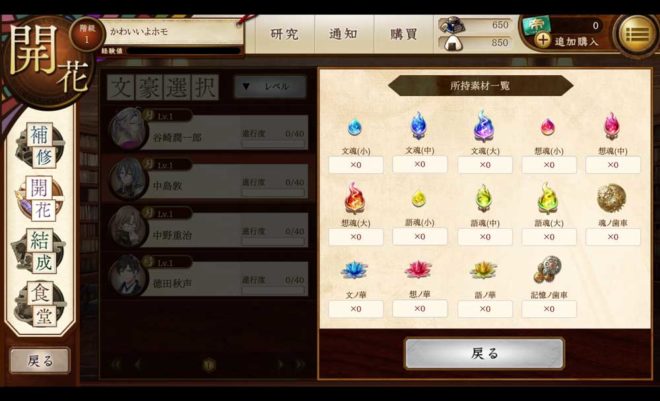Screen dimensions: 660x401
Task: Click the 追加購入 plus icon
Action: point(543,40)
